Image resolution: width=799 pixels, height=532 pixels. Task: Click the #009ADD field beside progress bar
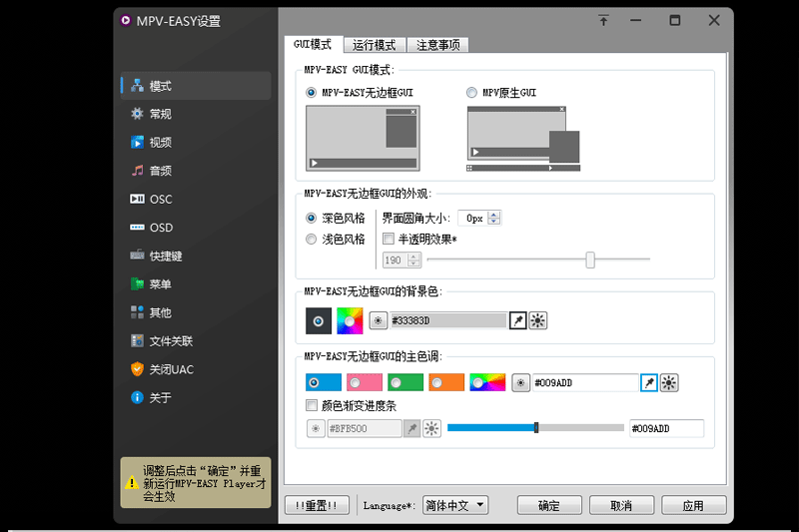coord(666,428)
